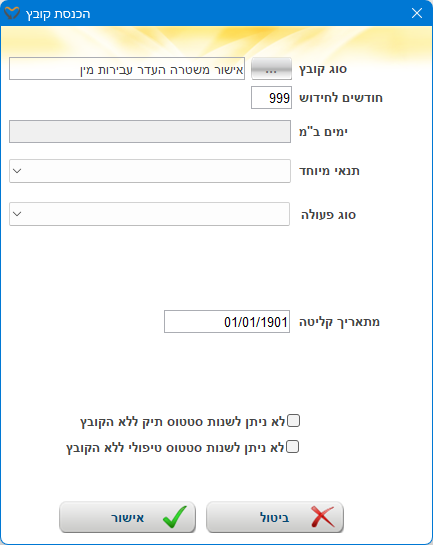The width and height of the screenshot is (433, 545).
Task: Click the חודשים לחידוש field showing 999
Action: (271, 98)
